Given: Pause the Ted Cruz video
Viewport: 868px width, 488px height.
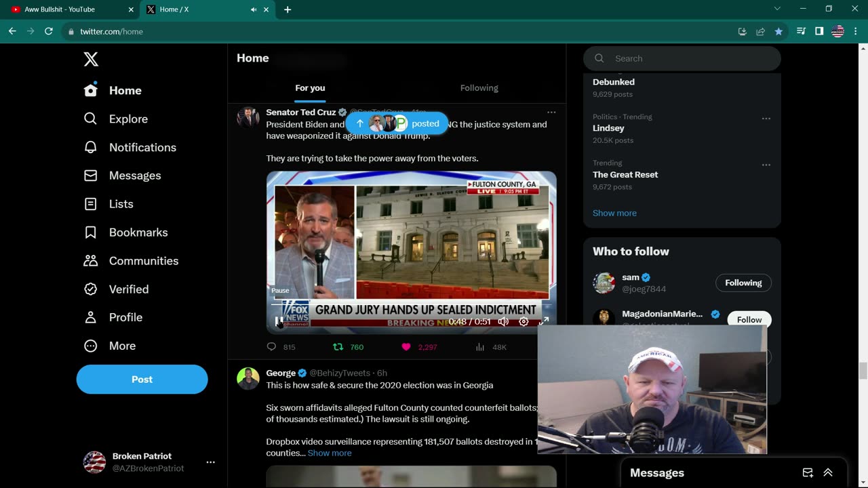Looking at the screenshot, I should [x=279, y=321].
